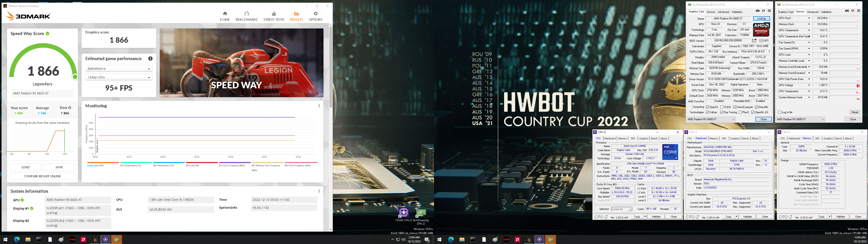
Task: Open the notification center icon in system tray
Action: pyautogui.click(x=427, y=240)
